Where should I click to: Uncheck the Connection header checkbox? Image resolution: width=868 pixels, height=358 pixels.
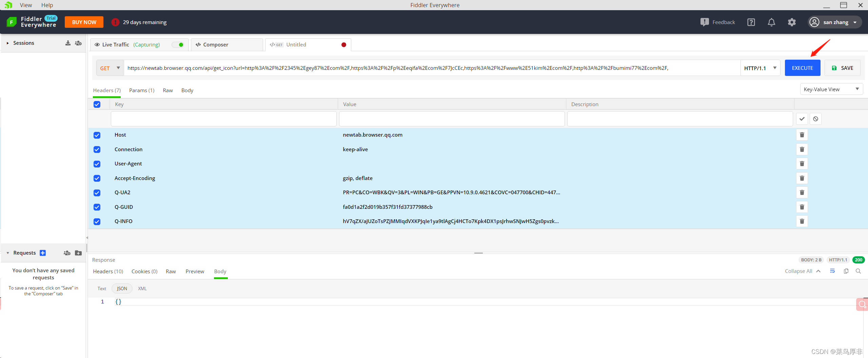pyautogui.click(x=97, y=150)
